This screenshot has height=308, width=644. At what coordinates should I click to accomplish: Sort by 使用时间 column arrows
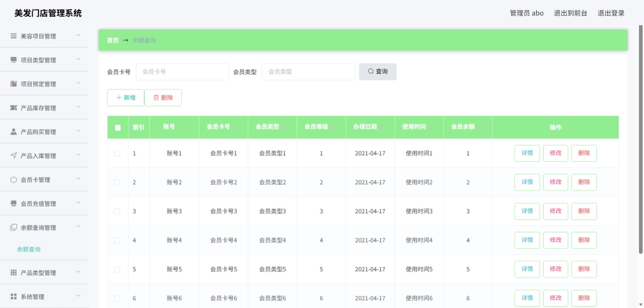pos(431,127)
